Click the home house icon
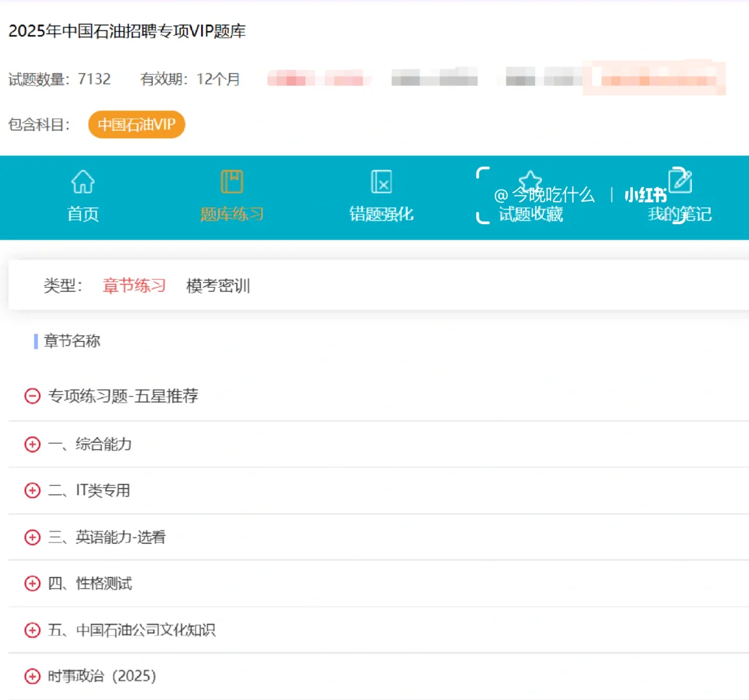Viewport: 749px width, 700px height. tap(83, 181)
